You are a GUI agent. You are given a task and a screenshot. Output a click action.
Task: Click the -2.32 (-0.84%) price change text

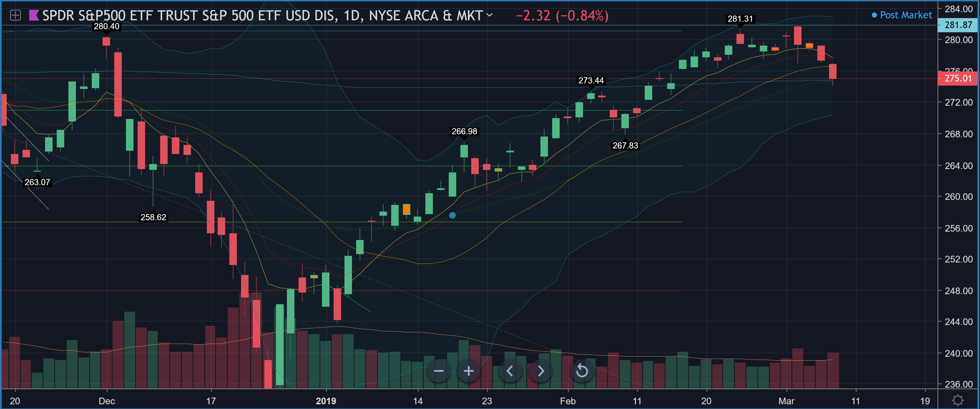pyautogui.click(x=562, y=16)
